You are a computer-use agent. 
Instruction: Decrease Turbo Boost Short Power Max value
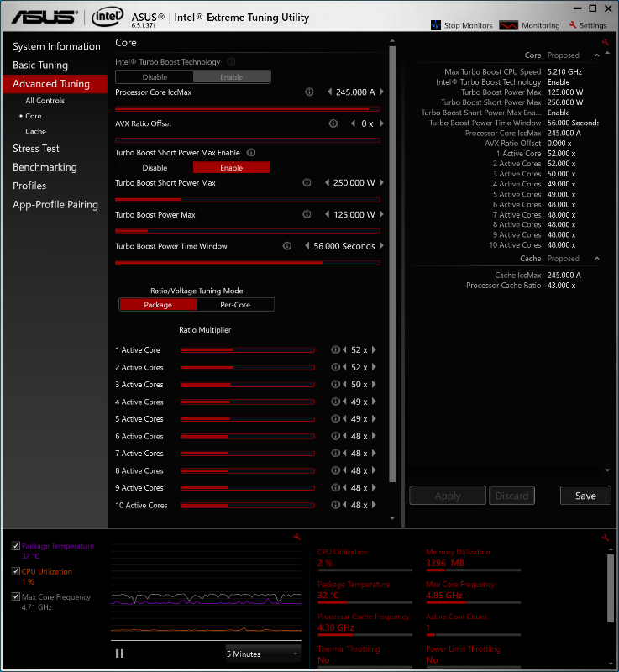pos(327,182)
